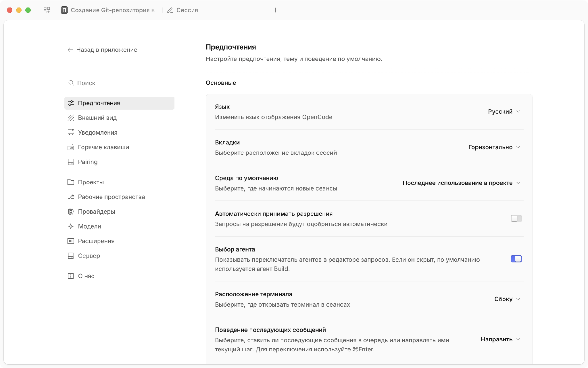Open Горячие клавиши settings section
The height and width of the screenshot is (368, 588).
point(119,147)
